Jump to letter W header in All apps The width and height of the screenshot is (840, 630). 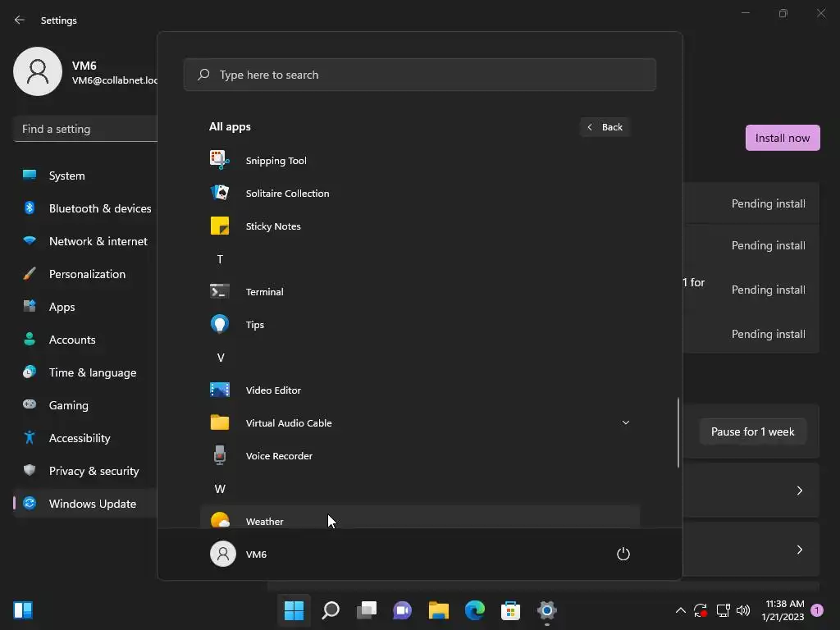tap(220, 489)
